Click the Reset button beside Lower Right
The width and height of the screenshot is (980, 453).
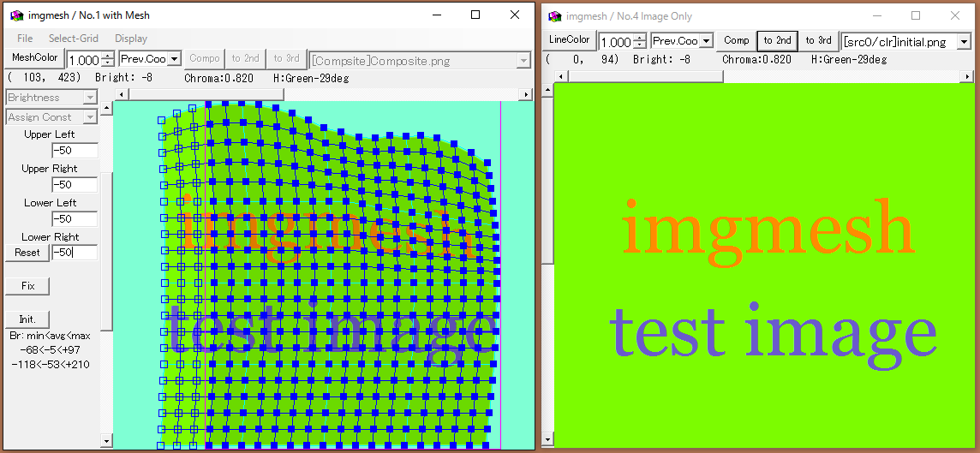[27, 253]
